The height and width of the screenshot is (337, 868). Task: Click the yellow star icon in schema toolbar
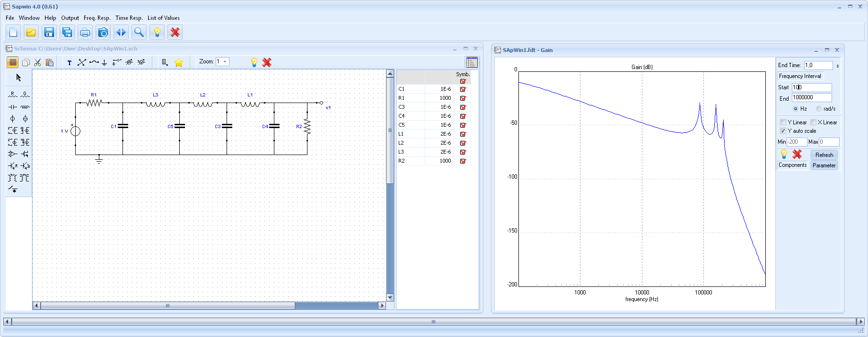tap(179, 62)
